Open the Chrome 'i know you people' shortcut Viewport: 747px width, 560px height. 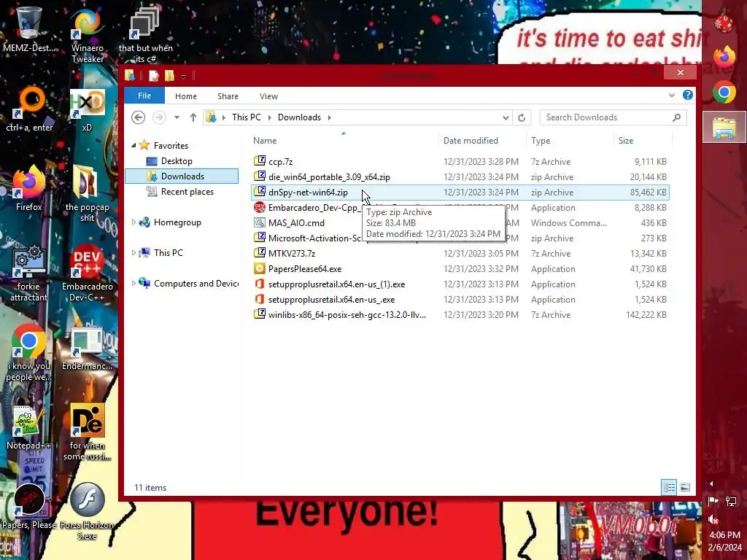28,352
